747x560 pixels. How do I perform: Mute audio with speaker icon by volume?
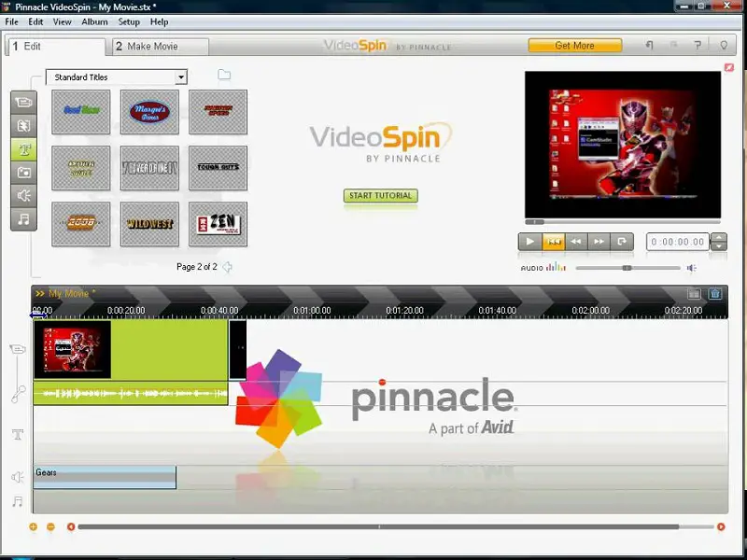click(692, 268)
